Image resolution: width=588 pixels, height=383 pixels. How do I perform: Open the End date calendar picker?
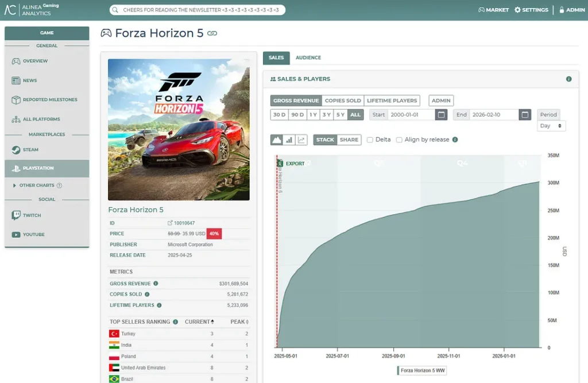tap(525, 115)
